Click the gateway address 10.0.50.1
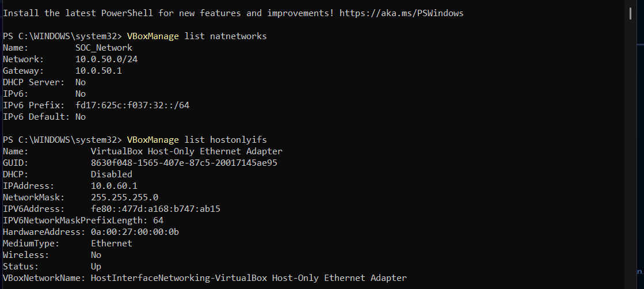 point(98,71)
